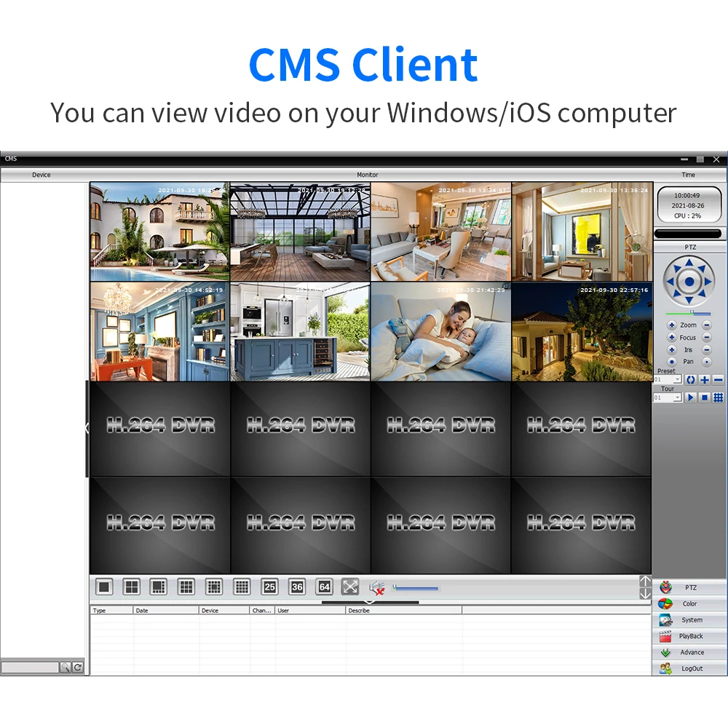Sort log by Date column
Image resolution: width=728 pixels, height=728 pixels.
coord(166,610)
